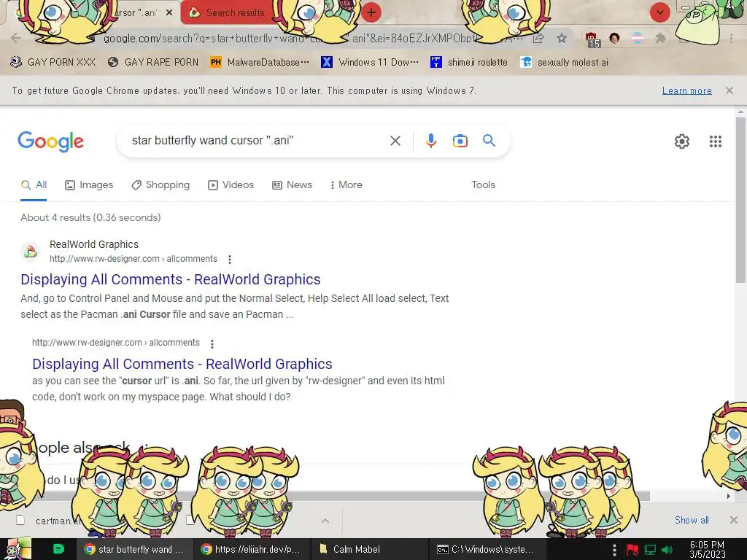Go back to the previous page
The height and width of the screenshot is (560, 747).
pyautogui.click(x=16, y=38)
